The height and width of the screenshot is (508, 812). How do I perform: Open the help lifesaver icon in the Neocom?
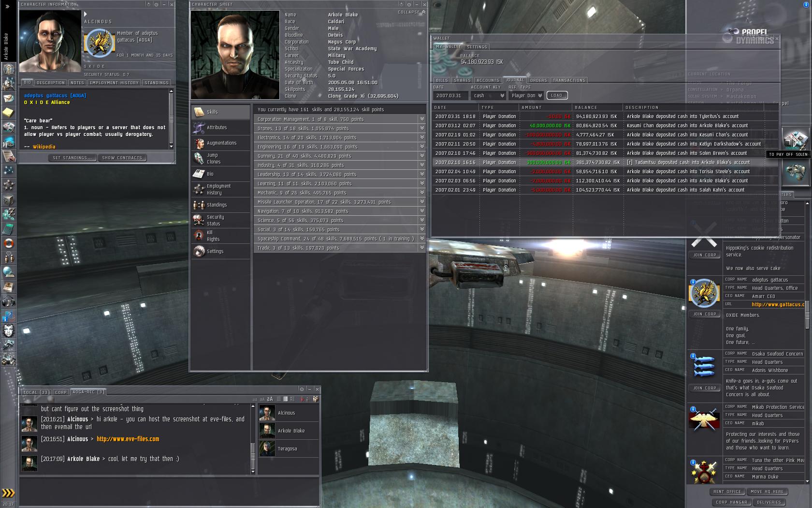pos(9,243)
